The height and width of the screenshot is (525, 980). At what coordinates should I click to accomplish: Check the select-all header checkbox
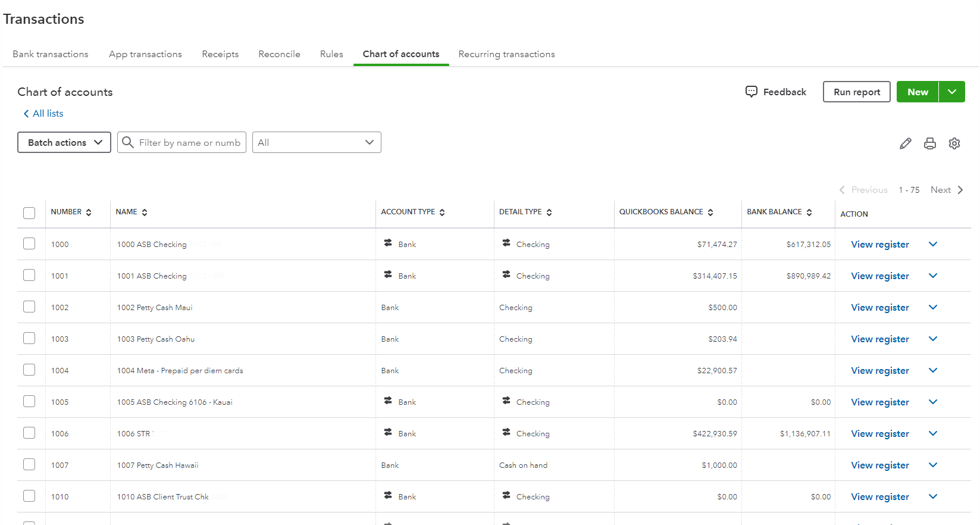(29, 213)
